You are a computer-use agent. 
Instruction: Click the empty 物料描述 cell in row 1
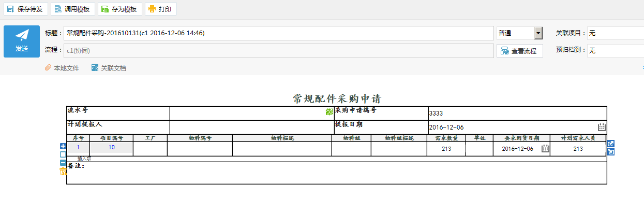[x=282, y=149]
